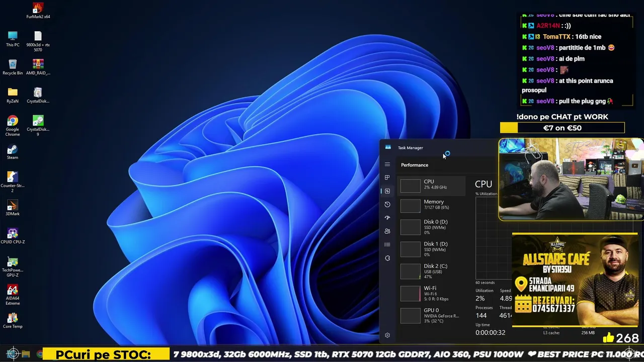Screen dimensions: 644x362
Task: Launch Counter-Strike 2 desktop shortcut
Action: (x=13, y=182)
